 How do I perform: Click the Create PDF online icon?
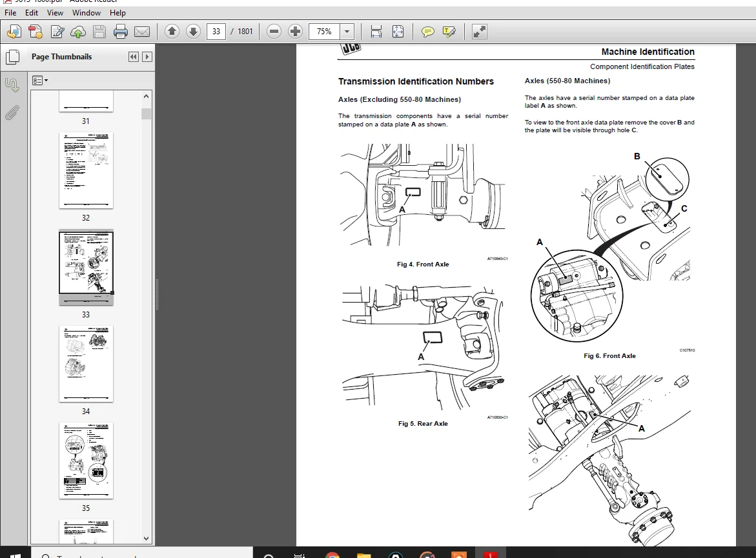tap(36, 32)
